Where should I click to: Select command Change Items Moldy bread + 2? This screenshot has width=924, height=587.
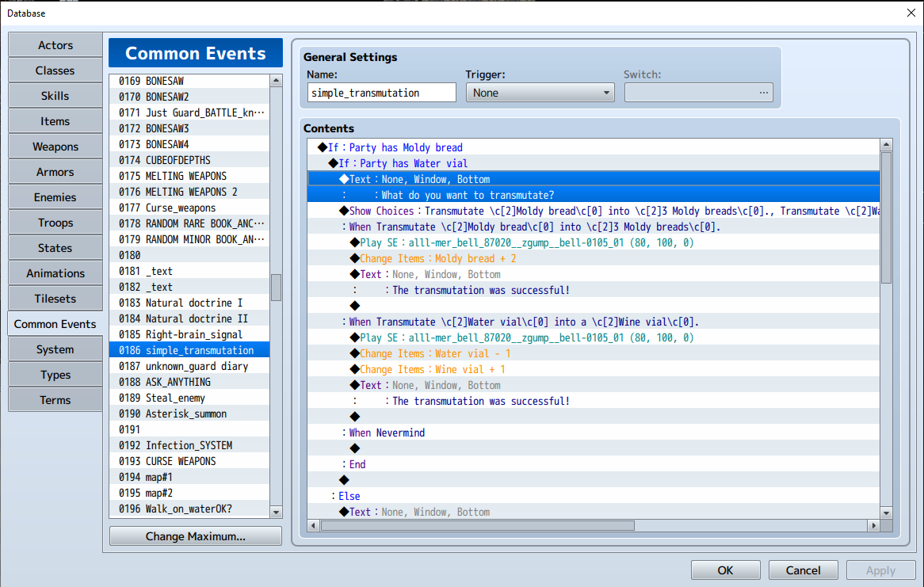[x=594, y=259]
